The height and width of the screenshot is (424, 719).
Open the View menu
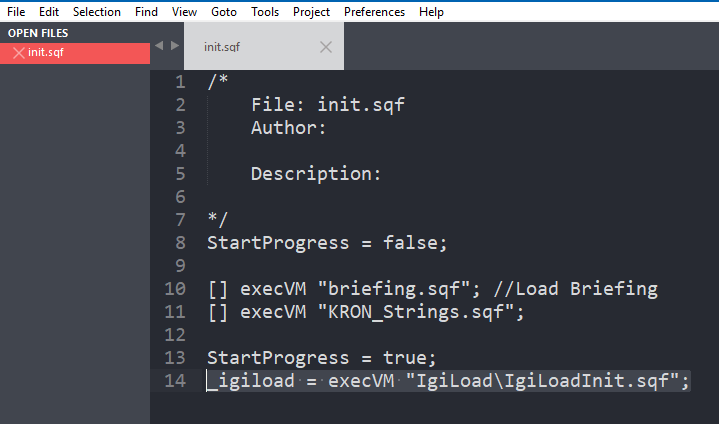184,12
